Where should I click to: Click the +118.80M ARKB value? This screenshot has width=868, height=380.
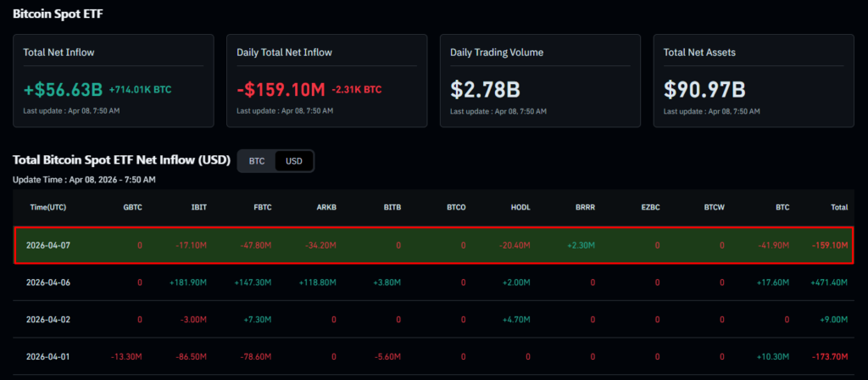(x=318, y=282)
